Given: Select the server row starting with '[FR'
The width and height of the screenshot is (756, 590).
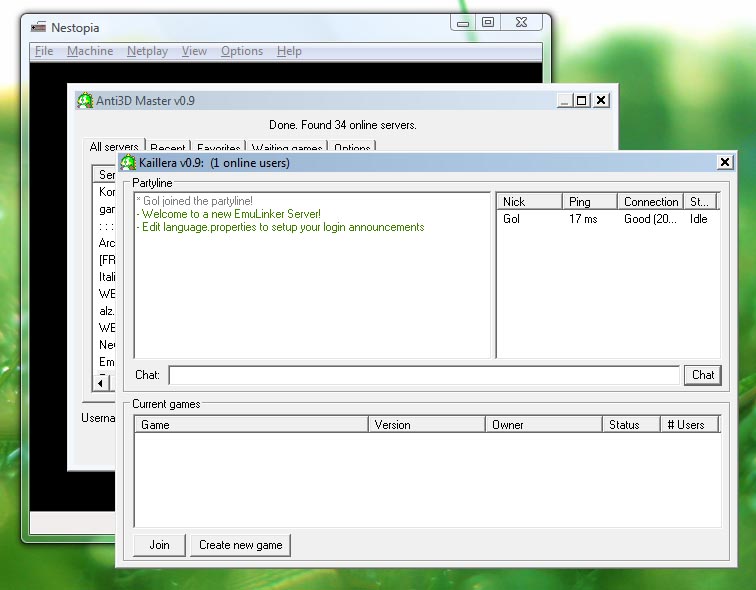Looking at the screenshot, I should [107, 260].
